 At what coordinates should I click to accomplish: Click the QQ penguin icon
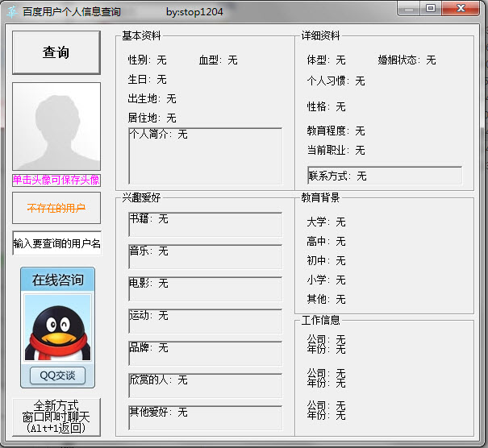click(57, 327)
